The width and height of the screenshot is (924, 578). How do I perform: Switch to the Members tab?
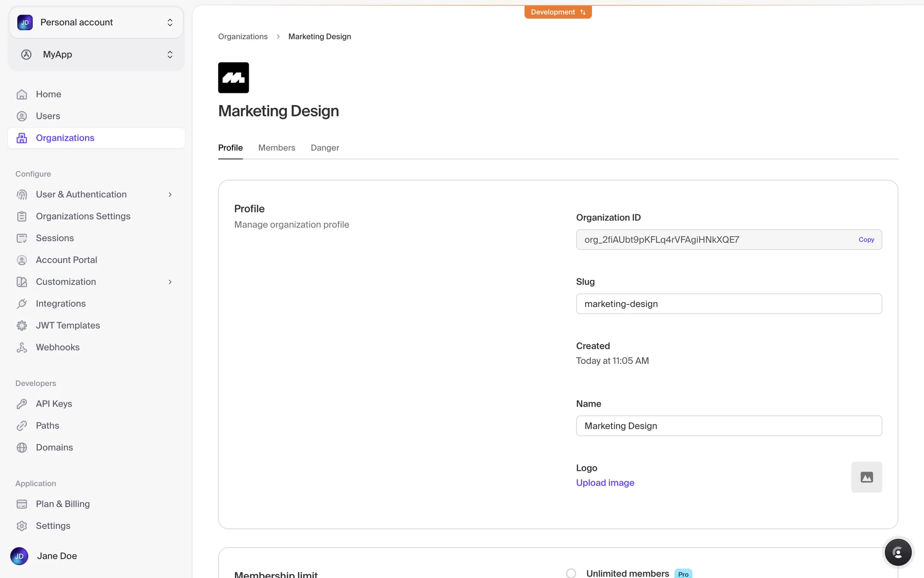point(276,148)
